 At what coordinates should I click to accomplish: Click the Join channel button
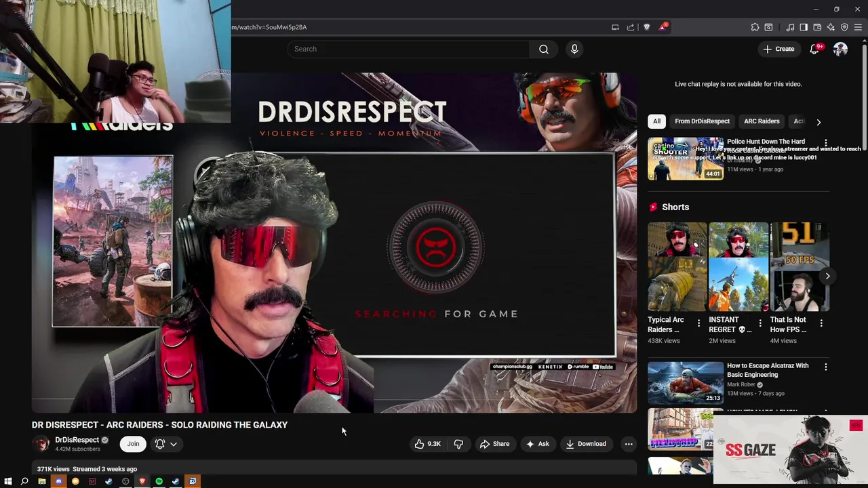(133, 444)
